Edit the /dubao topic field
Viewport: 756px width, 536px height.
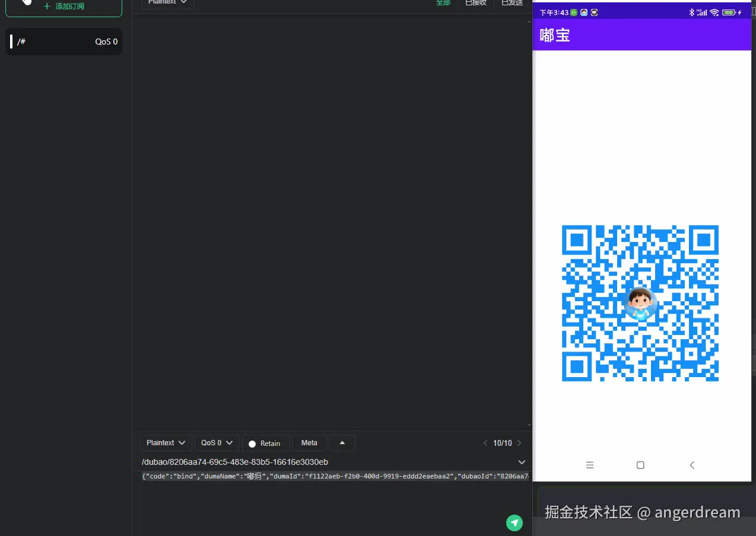point(326,462)
